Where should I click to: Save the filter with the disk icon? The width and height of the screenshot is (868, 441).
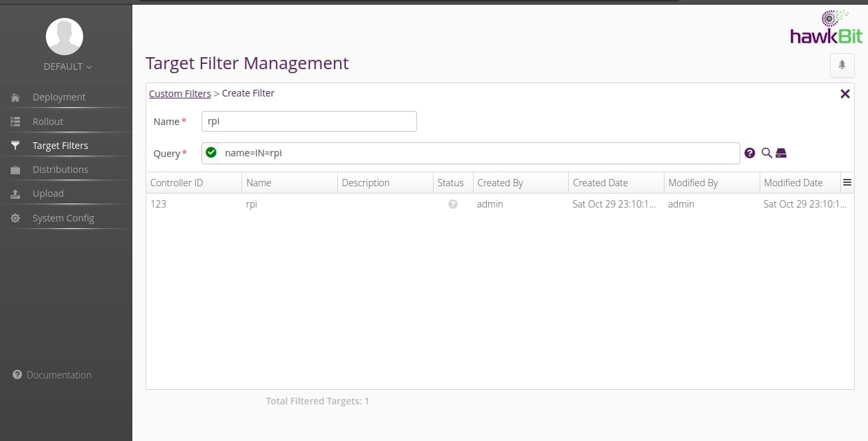(x=781, y=152)
